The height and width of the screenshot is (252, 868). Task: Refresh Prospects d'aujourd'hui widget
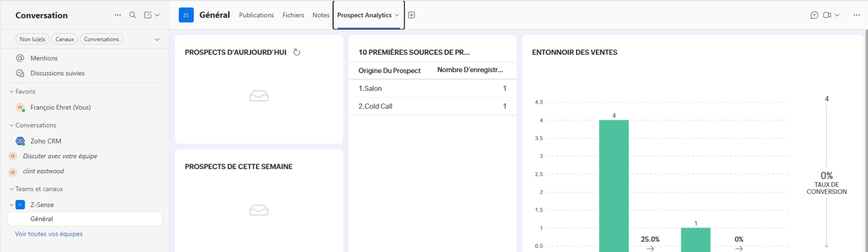[297, 53]
